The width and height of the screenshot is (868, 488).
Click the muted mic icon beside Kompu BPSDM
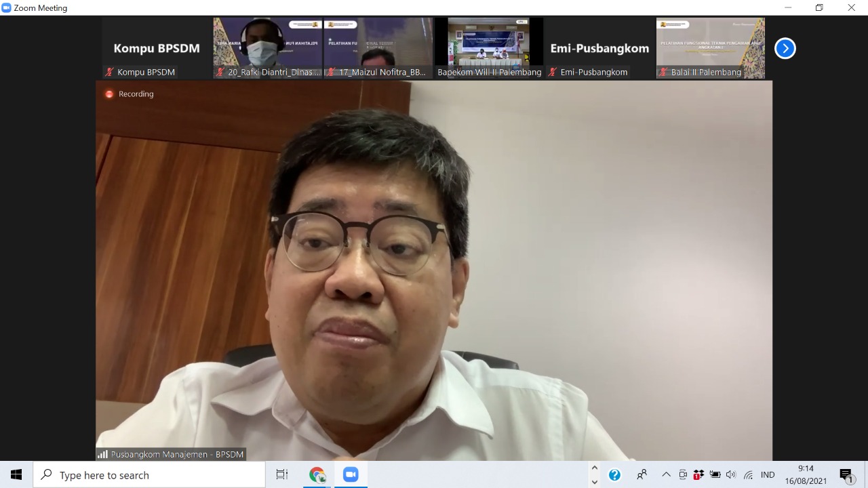(x=109, y=72)
